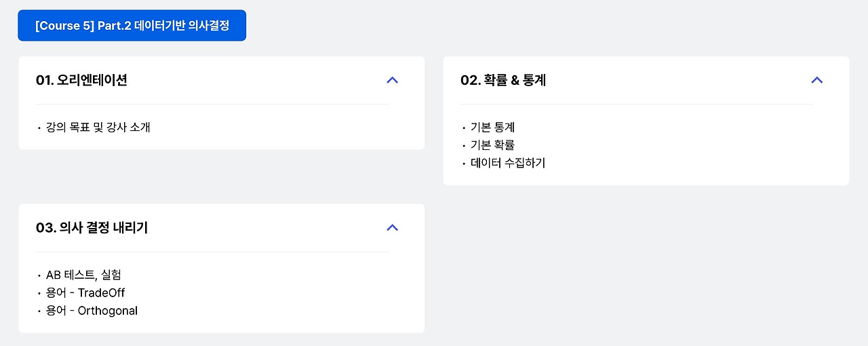Click the bullet next to AB 테스트, 실험
Viewport: 868px width, 346px height.
[39, 275]
